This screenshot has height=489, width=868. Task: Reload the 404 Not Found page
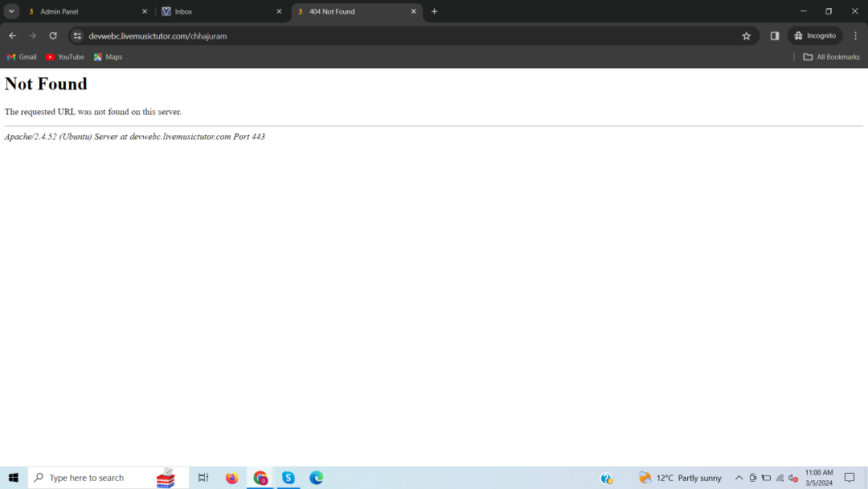point(53,35)
